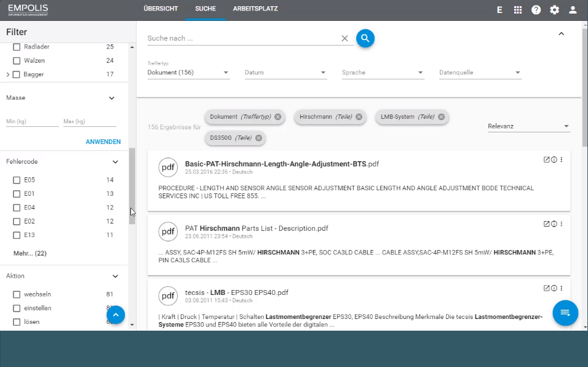Open more options for Basic-PAT-Hirschmann result
This screenshot has height=367, width=588.
562,160
